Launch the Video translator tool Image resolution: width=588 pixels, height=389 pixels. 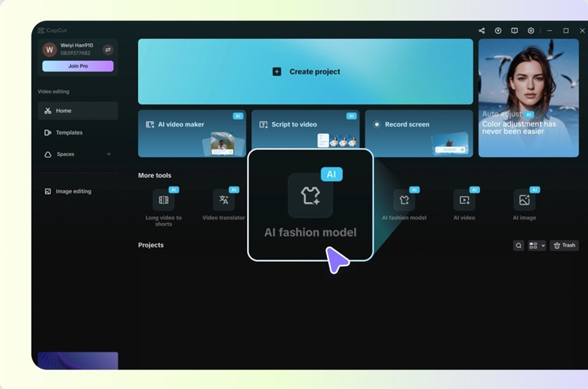223,200
